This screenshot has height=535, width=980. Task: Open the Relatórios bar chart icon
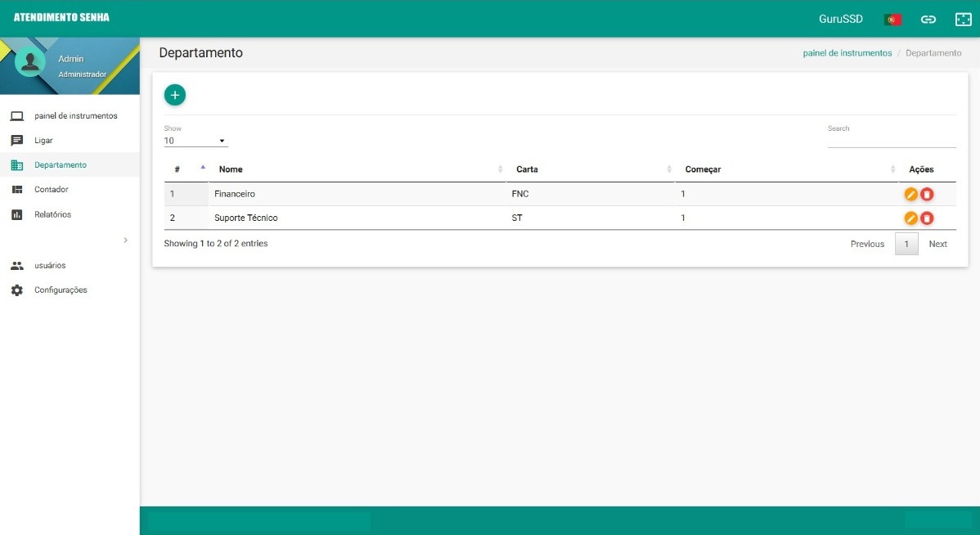click(18, 214)
